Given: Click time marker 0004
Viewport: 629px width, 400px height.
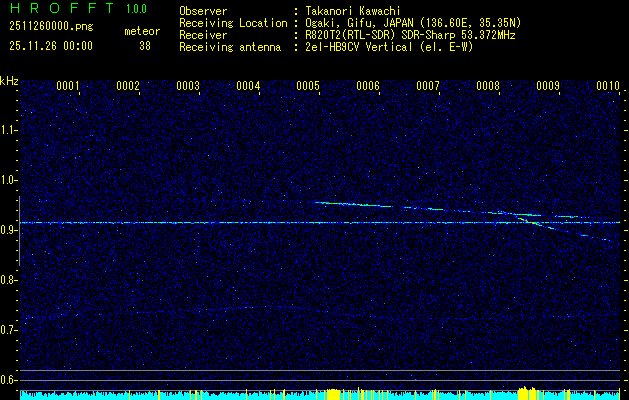Looking at the screenshot, I should 248,85.
